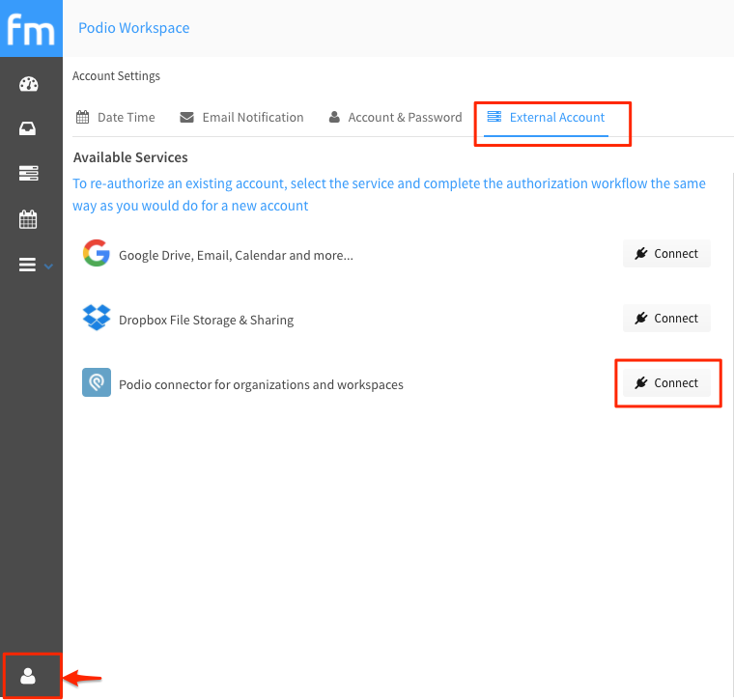Switch to the Account & Password tab
This screenshot has width=734, height=700.
point(396,118)
